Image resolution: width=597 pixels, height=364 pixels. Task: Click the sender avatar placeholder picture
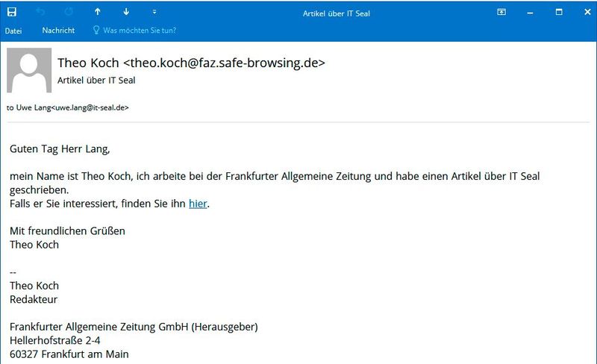(x=29, y=70)
